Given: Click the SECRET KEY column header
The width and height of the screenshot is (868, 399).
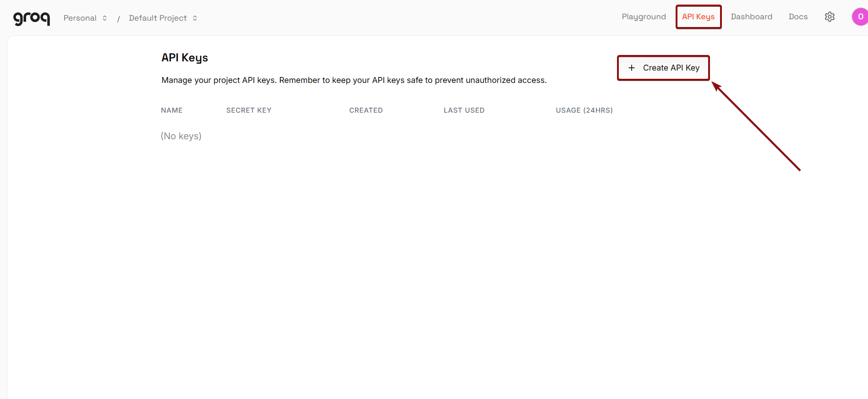Looking at the screenshot, I should click(249, 110).
